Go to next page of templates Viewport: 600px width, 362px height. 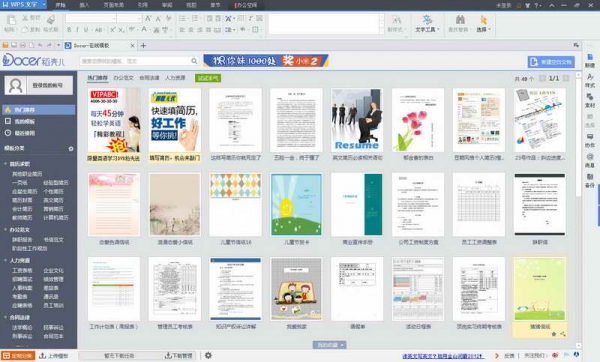(566, 78)
